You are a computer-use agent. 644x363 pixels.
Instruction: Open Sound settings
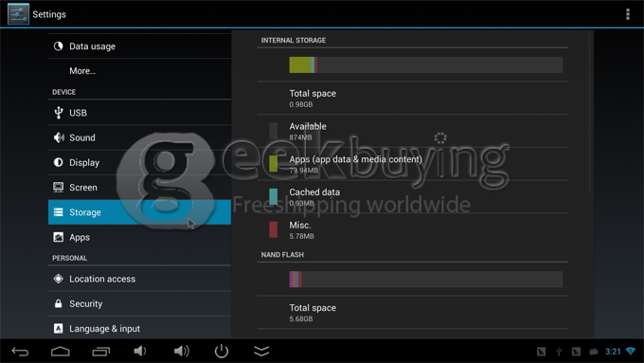click(139, 137)
